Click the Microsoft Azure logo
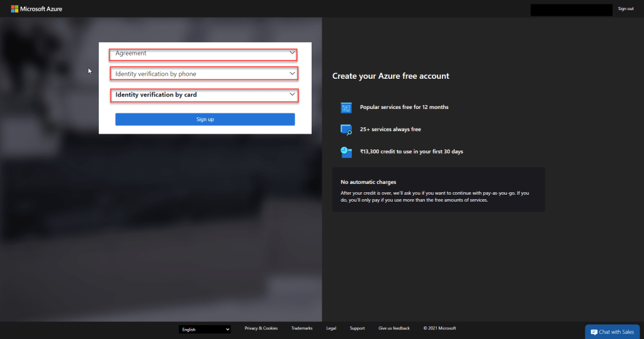Image resolution: width=644 pixels, height=339 pixels. point(36,9)
